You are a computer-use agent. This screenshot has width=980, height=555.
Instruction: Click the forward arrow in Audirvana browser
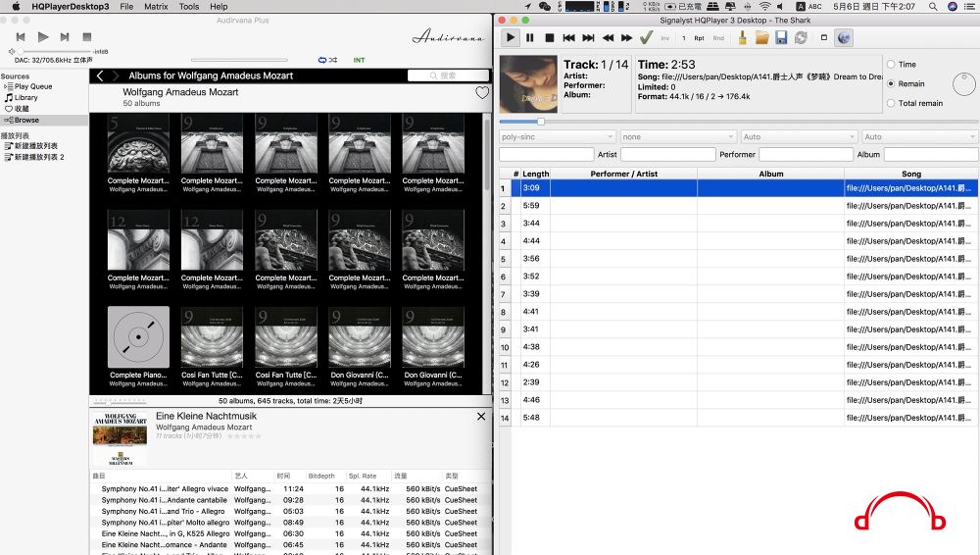click(x=115, y=76)
